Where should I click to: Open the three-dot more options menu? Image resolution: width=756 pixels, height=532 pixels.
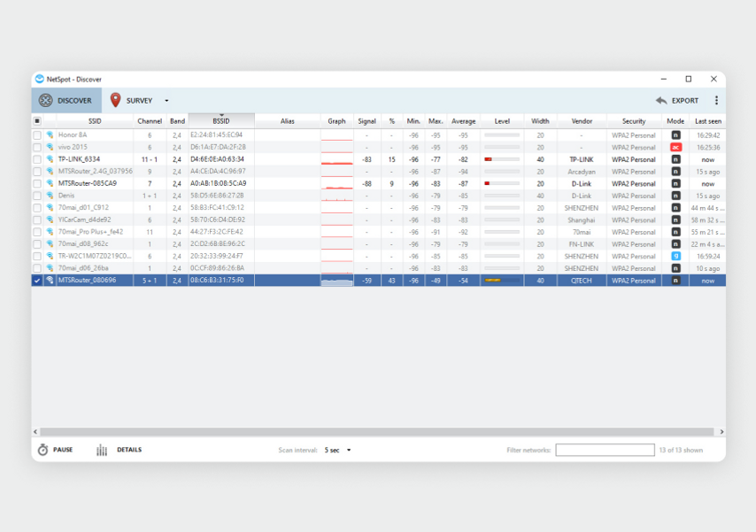click(x=716, y=100)
